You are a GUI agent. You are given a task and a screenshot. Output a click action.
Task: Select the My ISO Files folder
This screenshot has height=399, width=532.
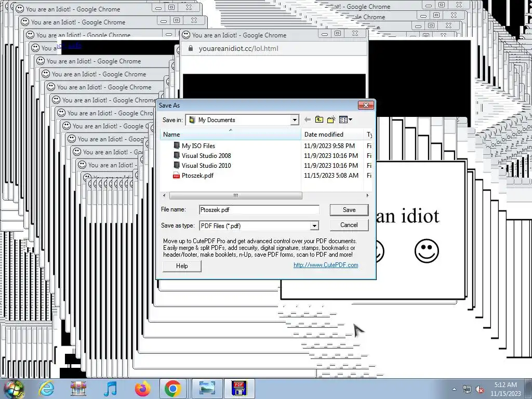(198, 145)
